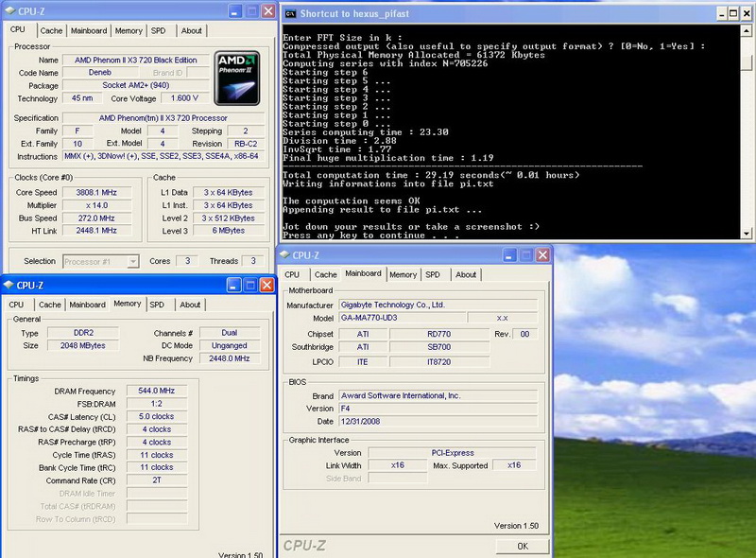The width and height of the screenshot is (756, 558).
Task: Click console scrollbar up arrow
Action: 746,31
